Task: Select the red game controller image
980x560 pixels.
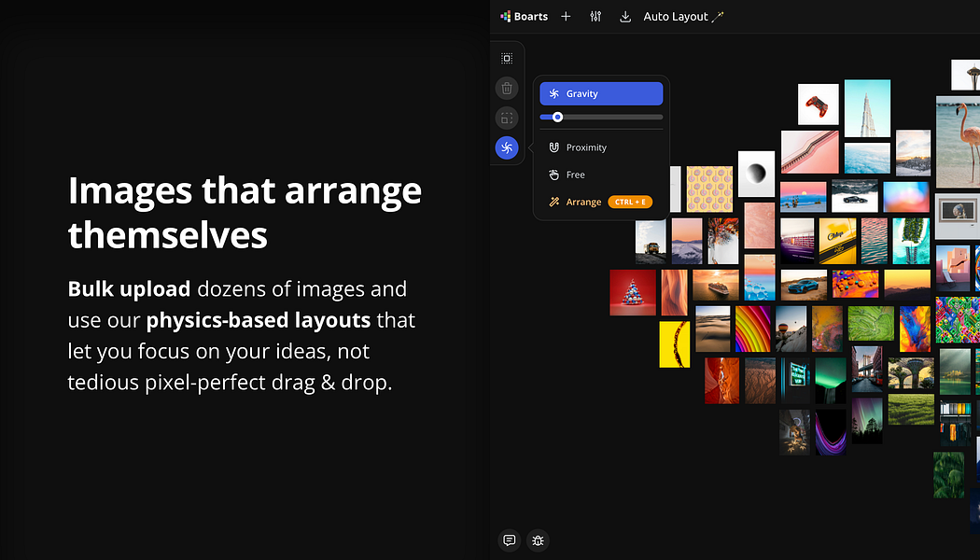Action: [818, 104]
